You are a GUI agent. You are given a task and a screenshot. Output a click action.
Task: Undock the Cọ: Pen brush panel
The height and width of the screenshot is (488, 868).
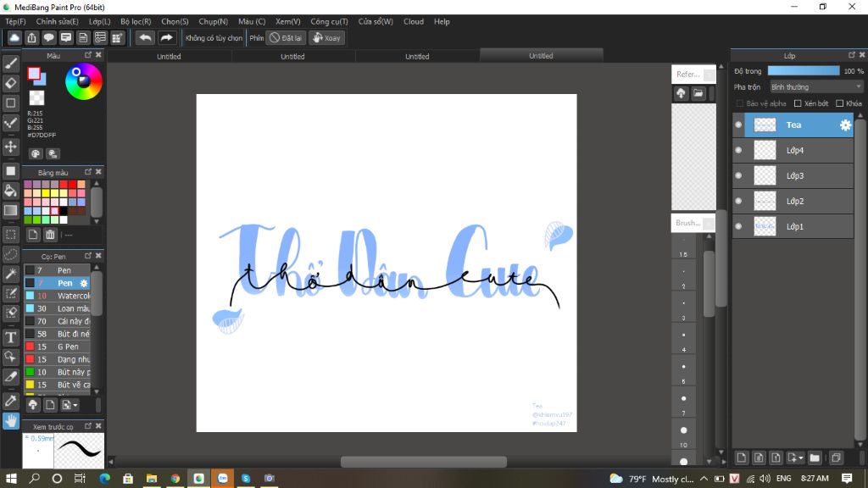pos(88,256)
